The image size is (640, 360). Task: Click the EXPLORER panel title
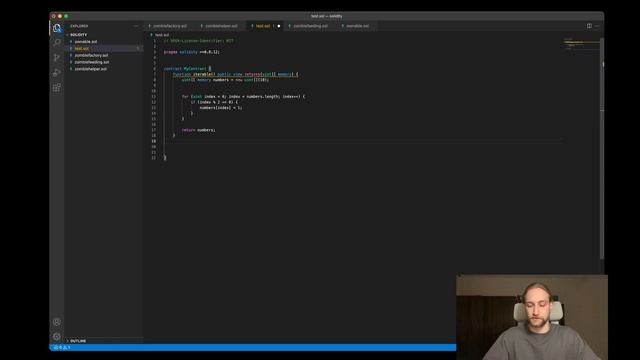pyautogui.click(x=79, y=26)
